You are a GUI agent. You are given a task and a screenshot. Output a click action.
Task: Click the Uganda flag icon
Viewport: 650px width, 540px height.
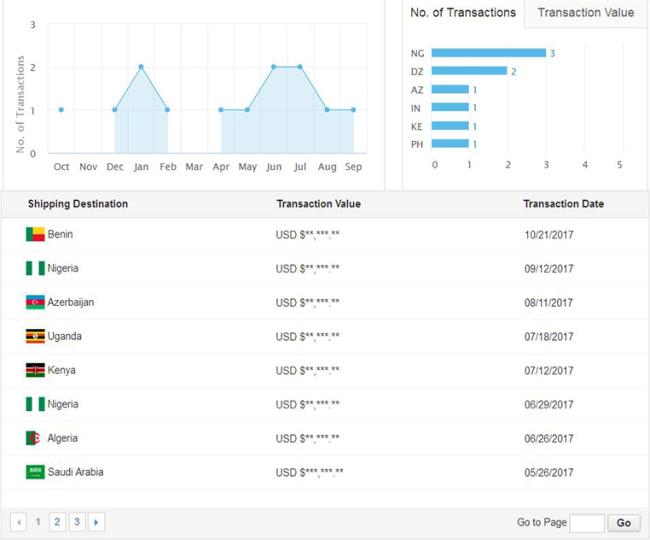pyautogui.click(x=35, y=337)
